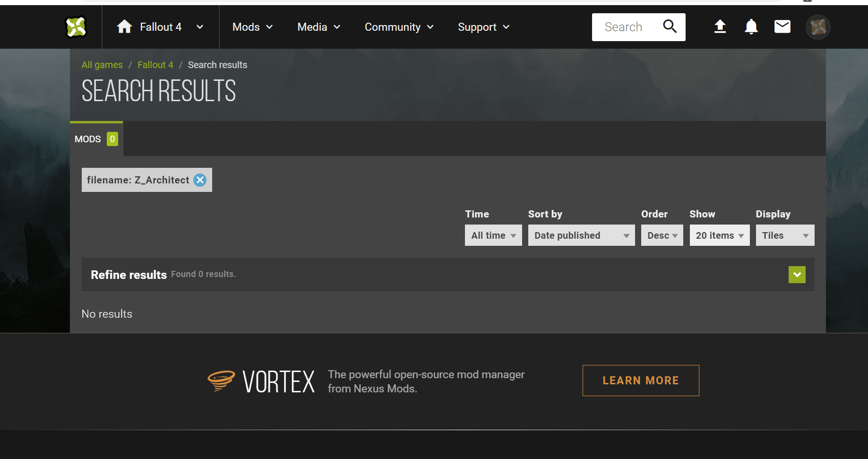Click the 'Found 0 results.' text

coord(203,274)
